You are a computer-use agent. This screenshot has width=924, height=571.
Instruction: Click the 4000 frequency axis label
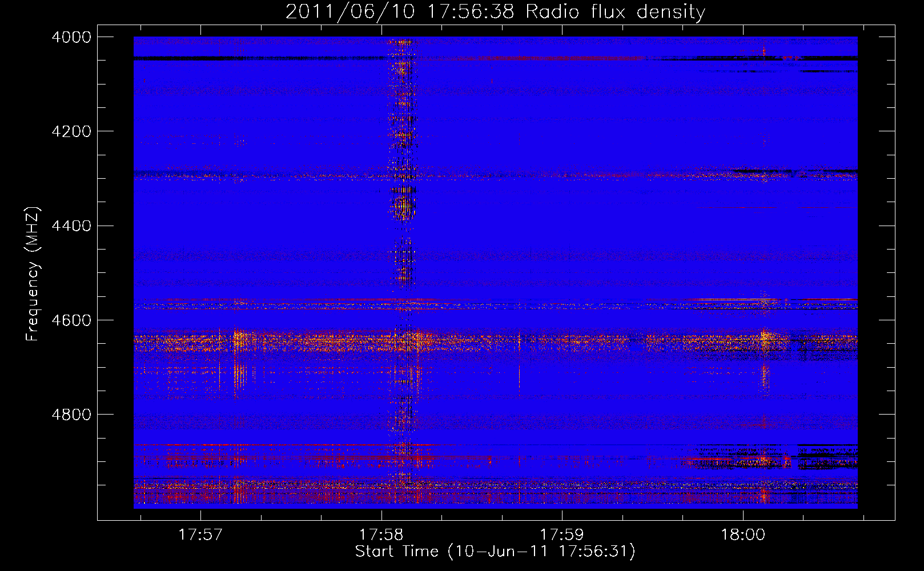click(71, 37)
